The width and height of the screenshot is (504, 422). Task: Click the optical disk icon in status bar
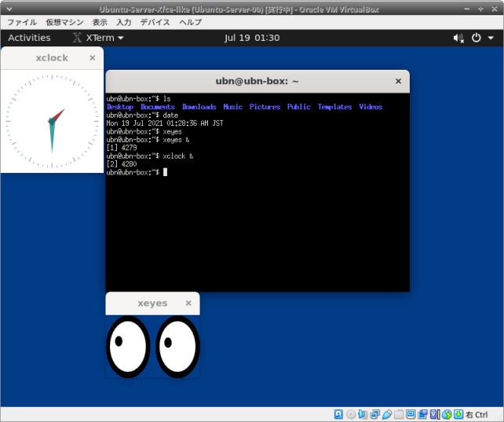[351, 414]
